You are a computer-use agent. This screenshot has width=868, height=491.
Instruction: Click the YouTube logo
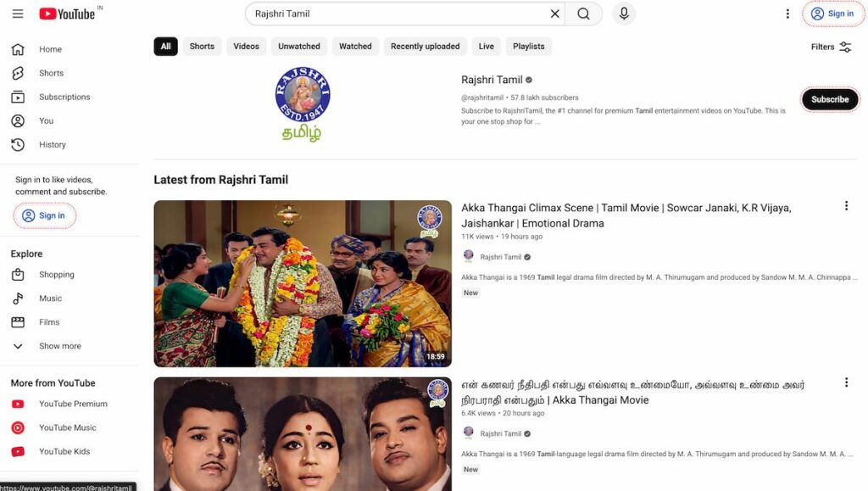[x=67, y=14]
